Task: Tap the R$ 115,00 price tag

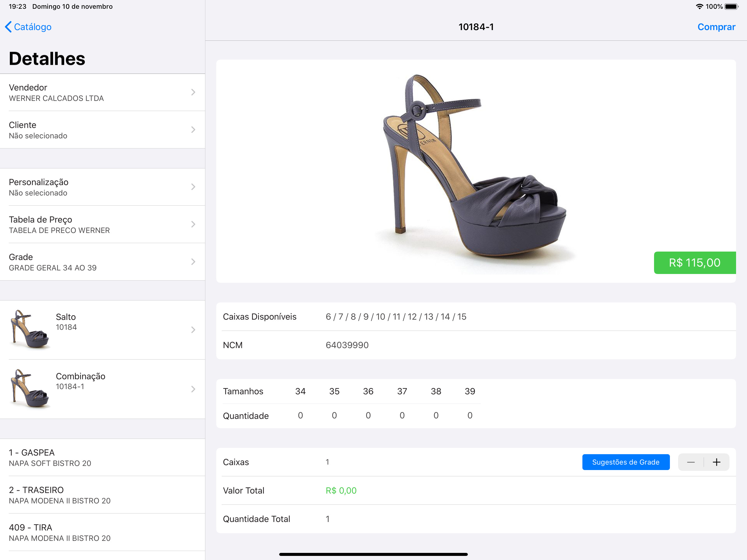Action: click(694, 262)
